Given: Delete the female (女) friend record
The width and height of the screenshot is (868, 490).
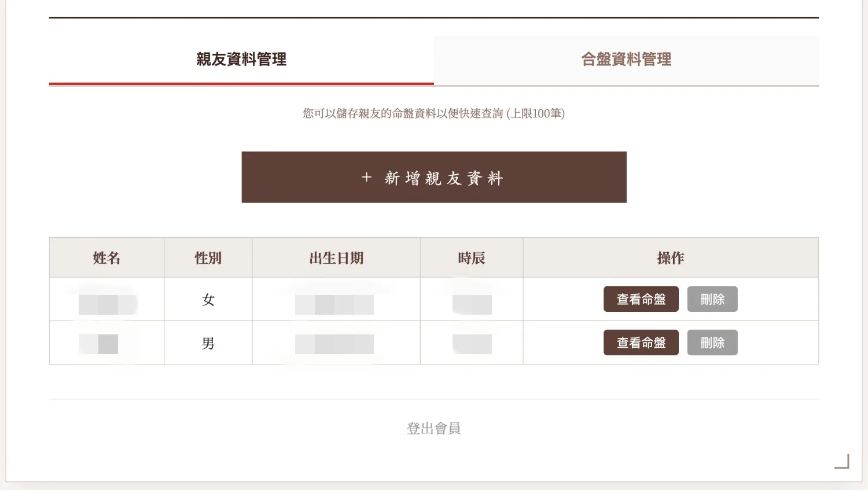Looking at the screenshot, I should [712, 299].
